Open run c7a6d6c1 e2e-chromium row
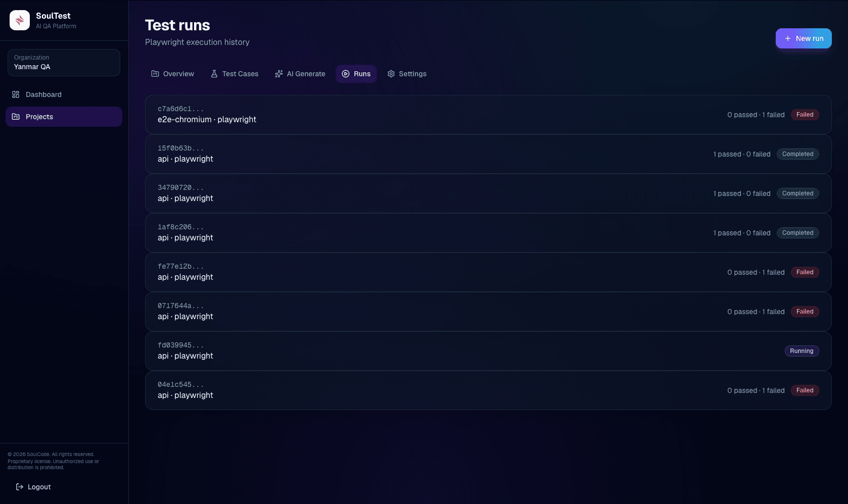The height and width of the screenshot is (504, 848). click(488, 115)
